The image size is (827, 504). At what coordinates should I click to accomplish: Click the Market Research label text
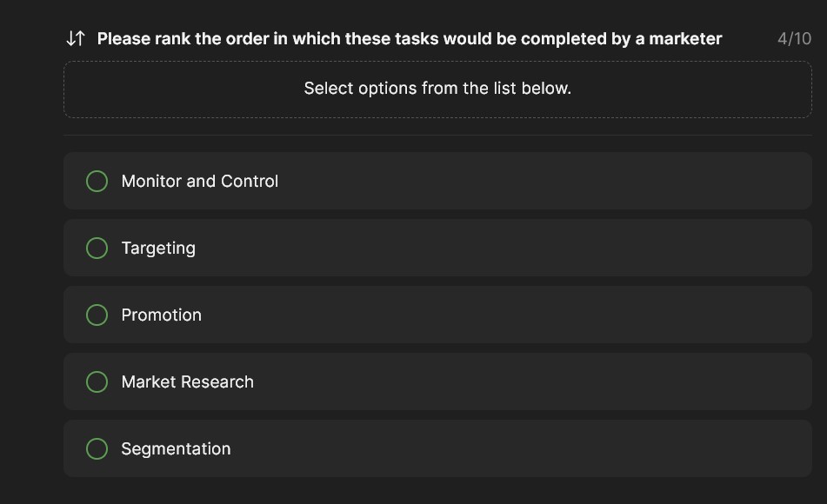coord(188,381)
